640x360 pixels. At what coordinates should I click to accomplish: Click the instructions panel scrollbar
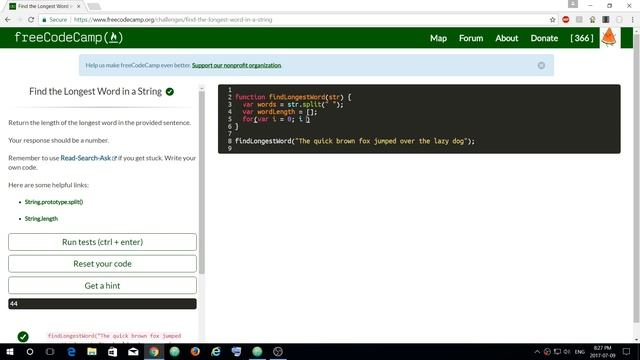pos(202,182)
